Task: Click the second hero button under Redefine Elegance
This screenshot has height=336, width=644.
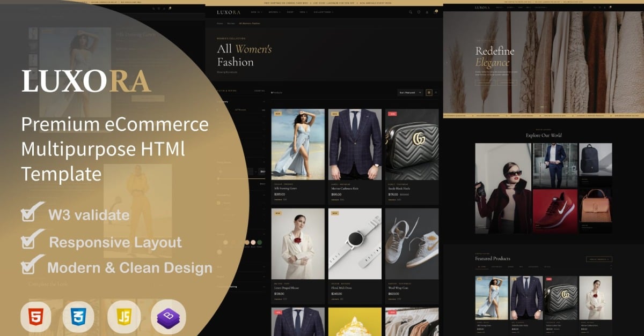Action: (507, 83)
